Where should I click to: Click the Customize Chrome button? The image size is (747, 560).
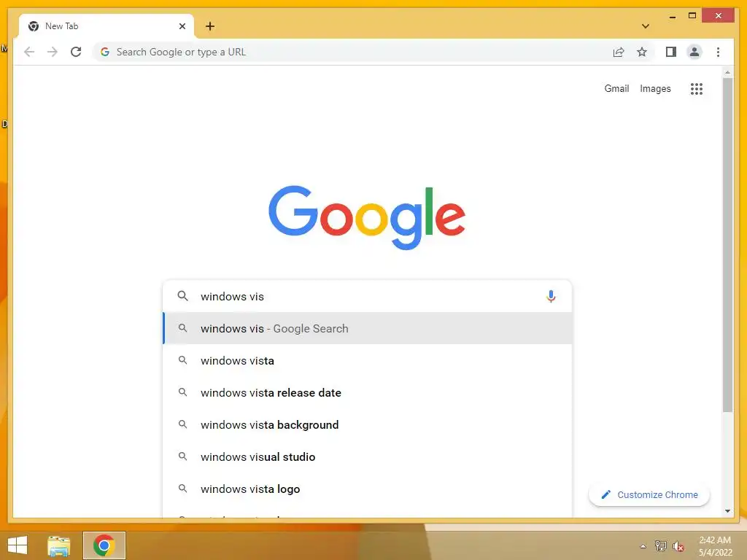click(649, 495)
